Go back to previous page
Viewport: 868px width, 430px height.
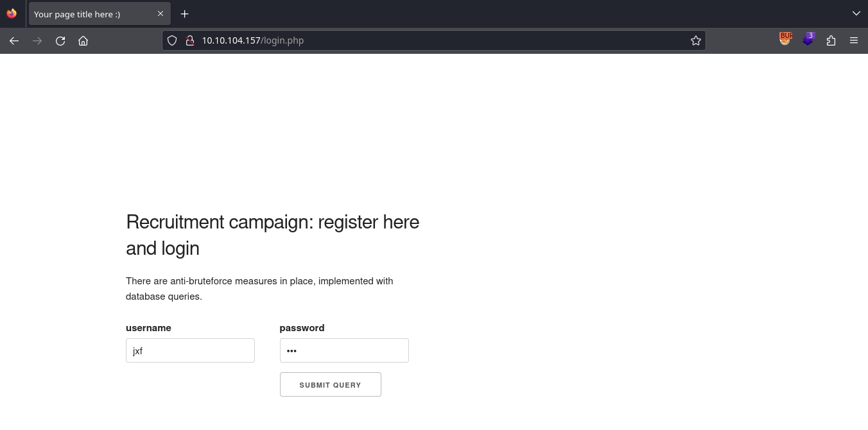coord(14,40)
